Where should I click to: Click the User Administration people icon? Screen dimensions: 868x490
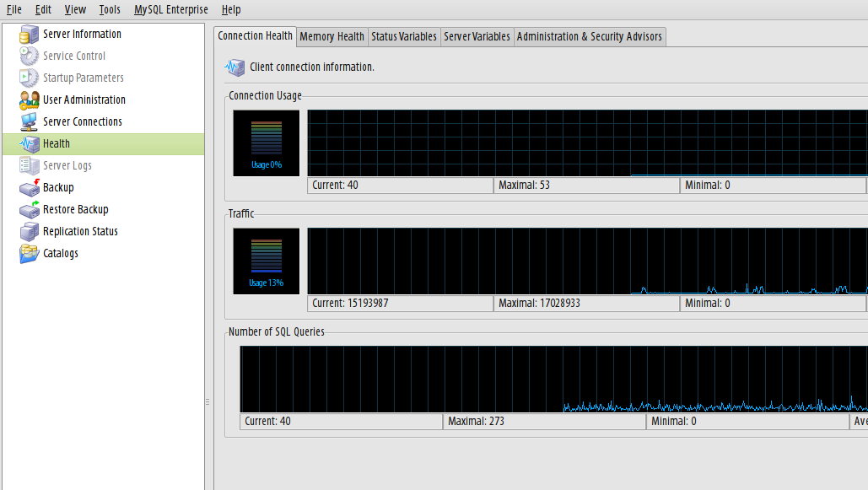pyautogui.click(x=30, y=100)
